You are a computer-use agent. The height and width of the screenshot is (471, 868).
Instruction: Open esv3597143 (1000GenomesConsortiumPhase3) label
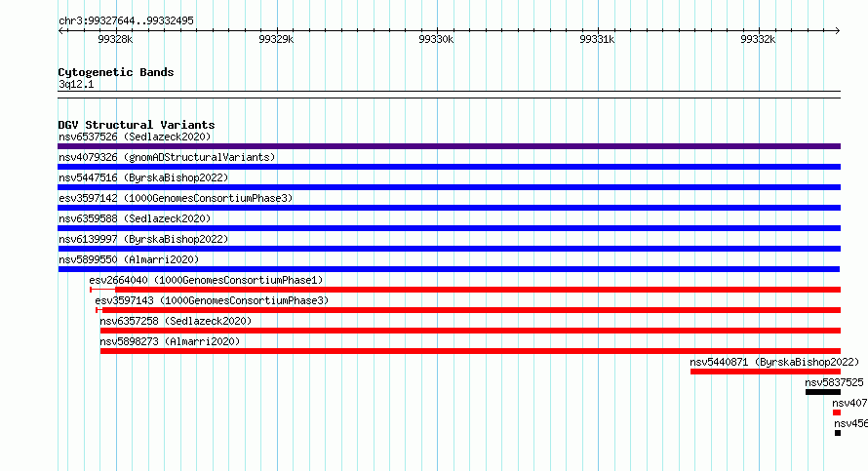click(212, 300)
